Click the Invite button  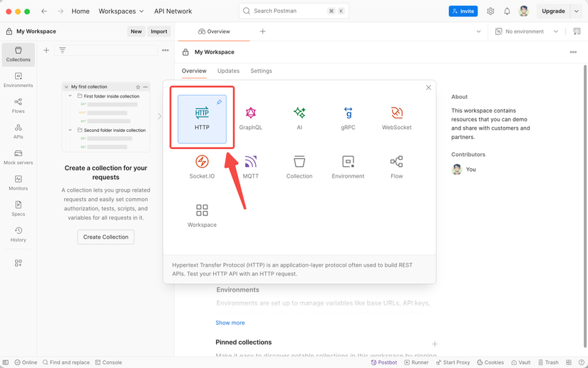[x=463, y=11]
